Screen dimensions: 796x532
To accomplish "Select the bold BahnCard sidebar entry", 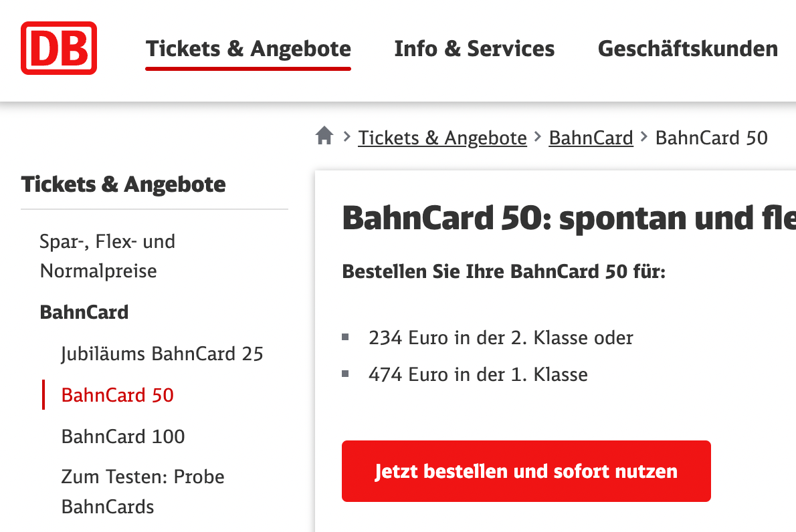I will [x=84, y=312].
